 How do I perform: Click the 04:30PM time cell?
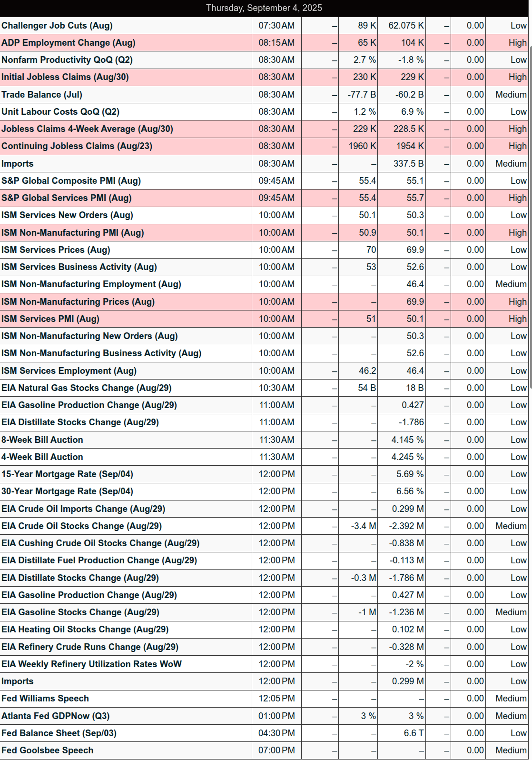(x=276, y=733)
